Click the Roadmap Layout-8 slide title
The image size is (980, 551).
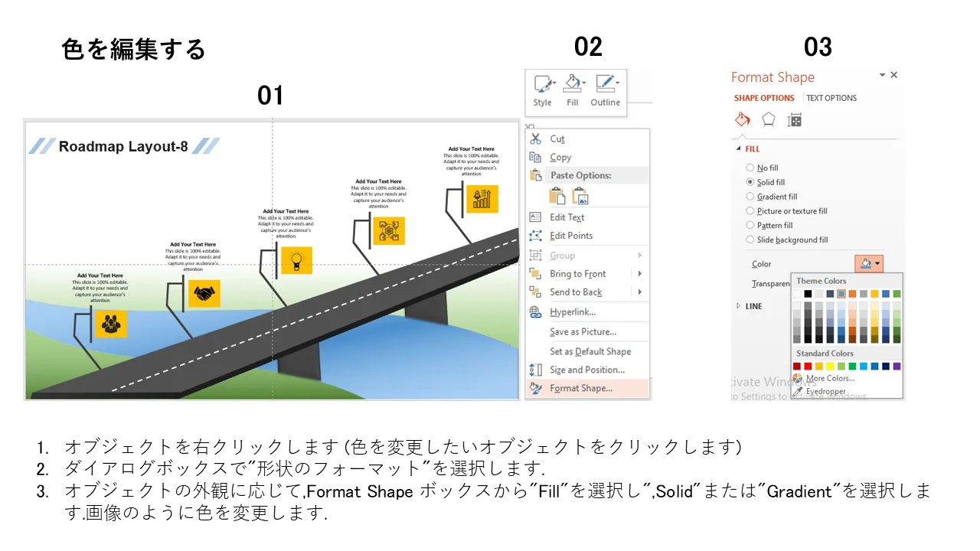123,147
